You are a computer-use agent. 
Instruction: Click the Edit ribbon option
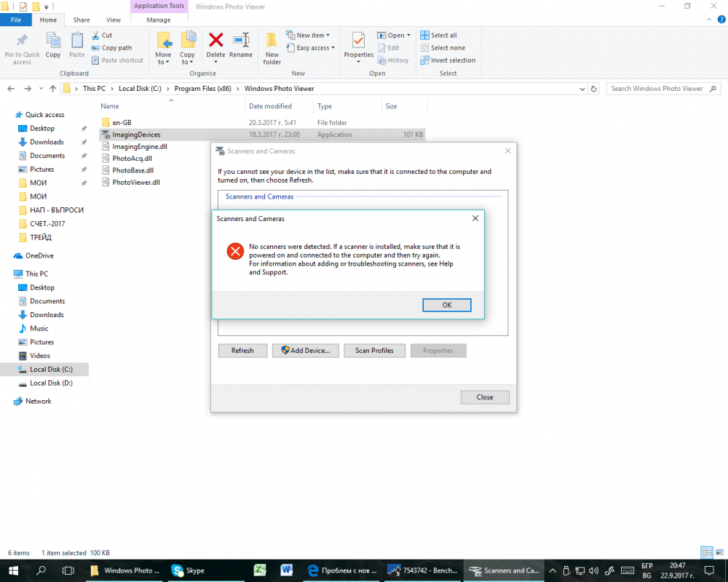[x=389, y=48]
